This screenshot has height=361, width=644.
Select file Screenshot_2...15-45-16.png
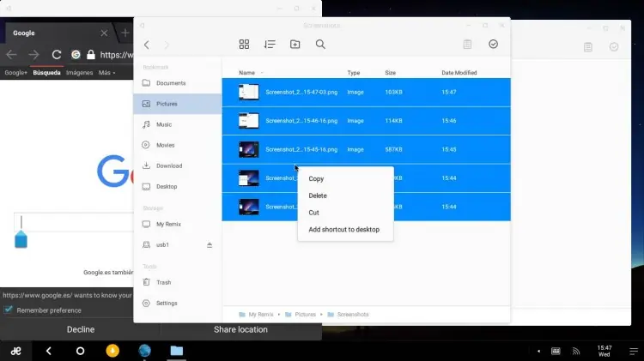click(367, 150)
